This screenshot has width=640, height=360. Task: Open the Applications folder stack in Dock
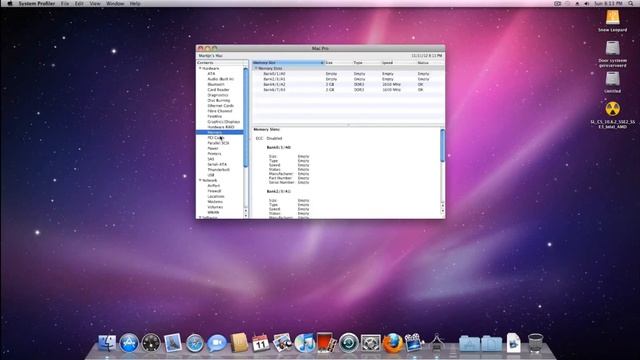(469, 343)
